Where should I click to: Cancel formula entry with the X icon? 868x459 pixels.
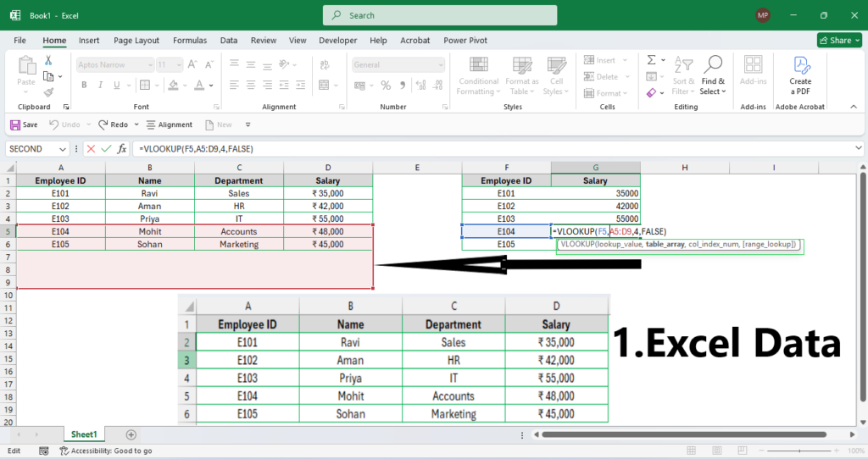[x=91, y=149]
